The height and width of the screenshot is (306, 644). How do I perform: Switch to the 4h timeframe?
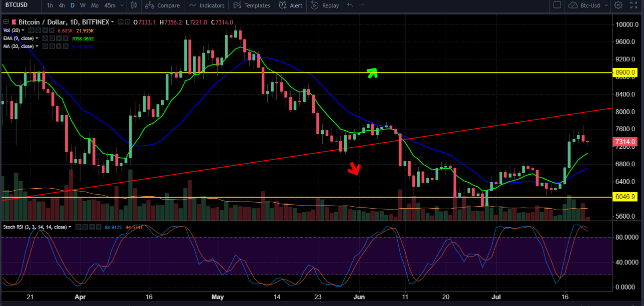tap(61, 5)
